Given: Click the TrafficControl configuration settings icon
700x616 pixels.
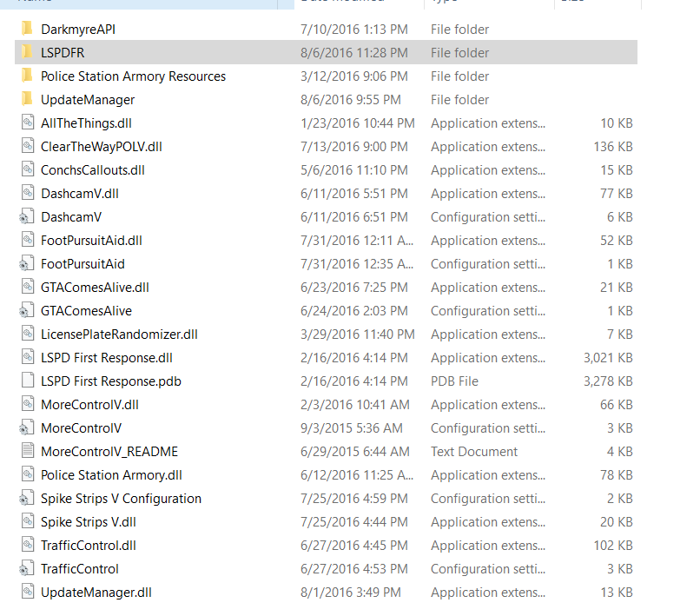Looking at the screenshot, I should pos(26,567).
